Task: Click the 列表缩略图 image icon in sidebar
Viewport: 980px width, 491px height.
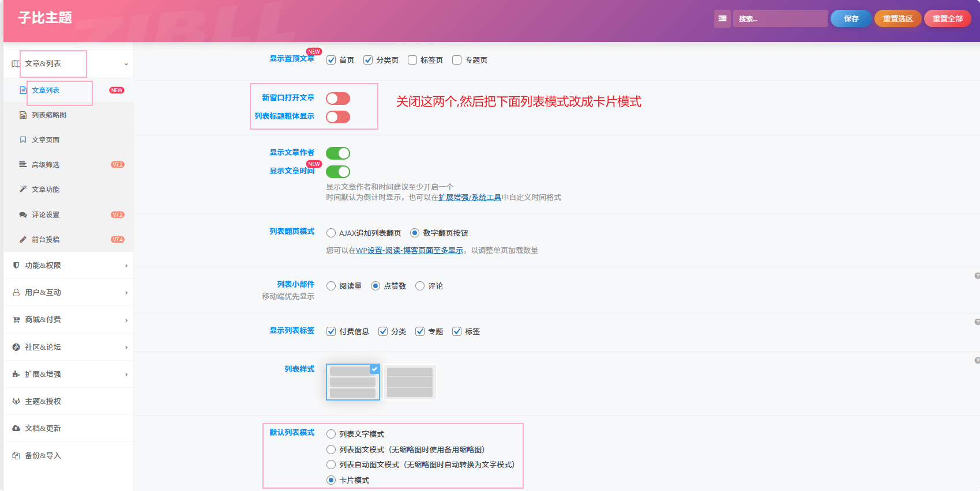Action: [23, 115]
